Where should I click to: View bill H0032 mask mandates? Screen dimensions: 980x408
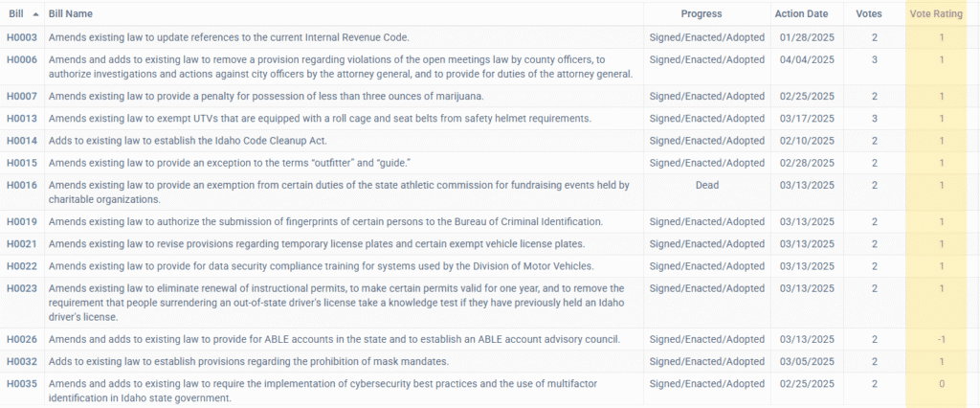pyautogui.click(x=21, y=362)
